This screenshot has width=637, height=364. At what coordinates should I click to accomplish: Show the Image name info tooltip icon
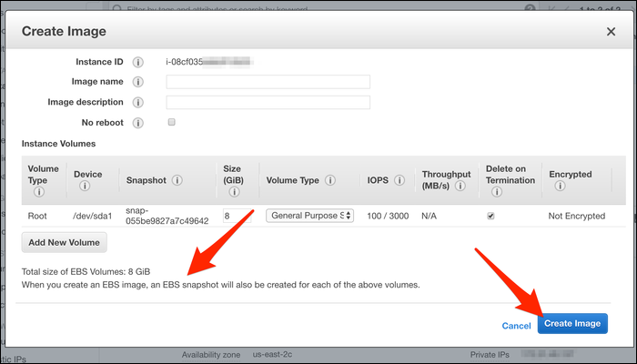point(138,82)
